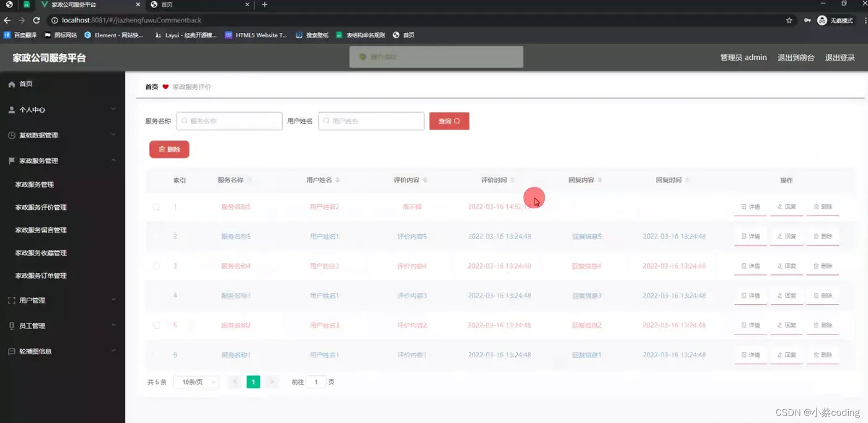This screenshot has width=868, height=423.
Task: Open 搜索壁纸 bookmark
Action: [312, 35]
